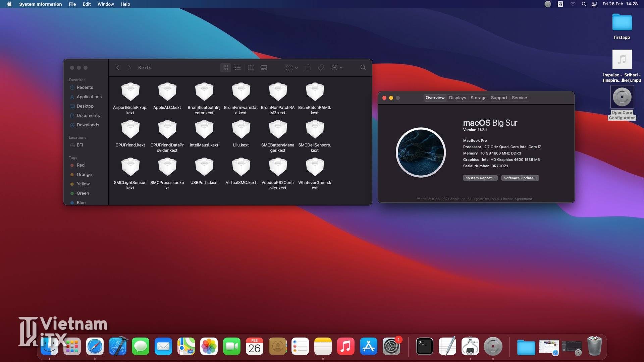Open Control Center in menu bar
Image resolution: width=644 pixels, height=362 pixels.
[x=594, y=4]
